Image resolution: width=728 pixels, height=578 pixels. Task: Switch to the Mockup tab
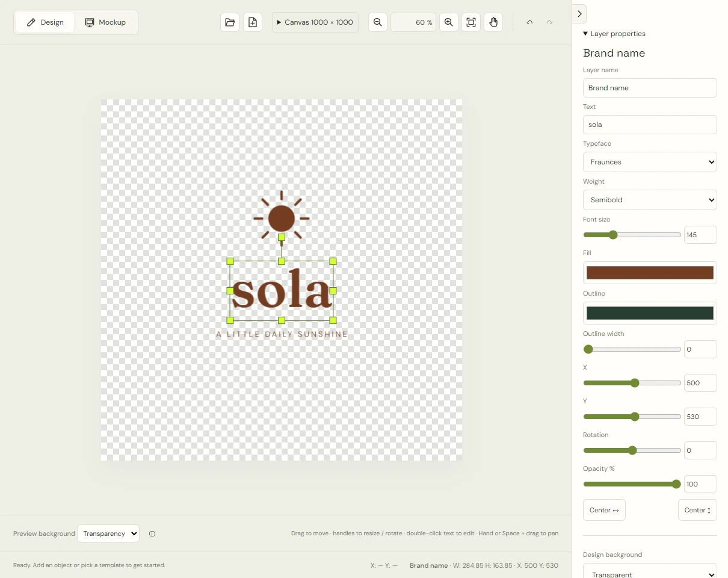click(x=105, y=22)
